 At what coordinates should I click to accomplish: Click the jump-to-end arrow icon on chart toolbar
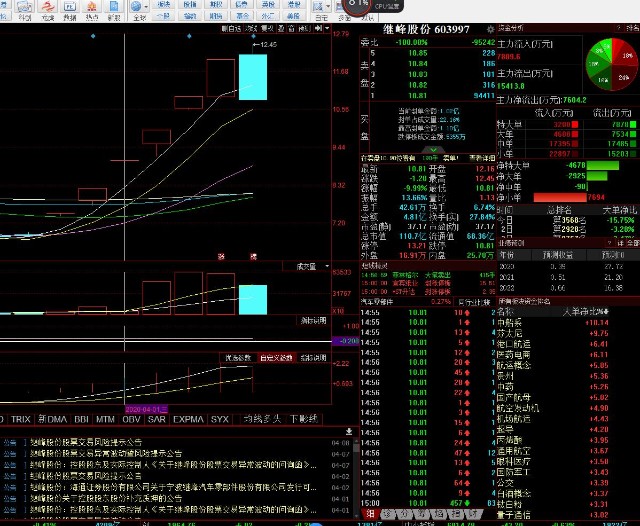[x=318, y=28]
